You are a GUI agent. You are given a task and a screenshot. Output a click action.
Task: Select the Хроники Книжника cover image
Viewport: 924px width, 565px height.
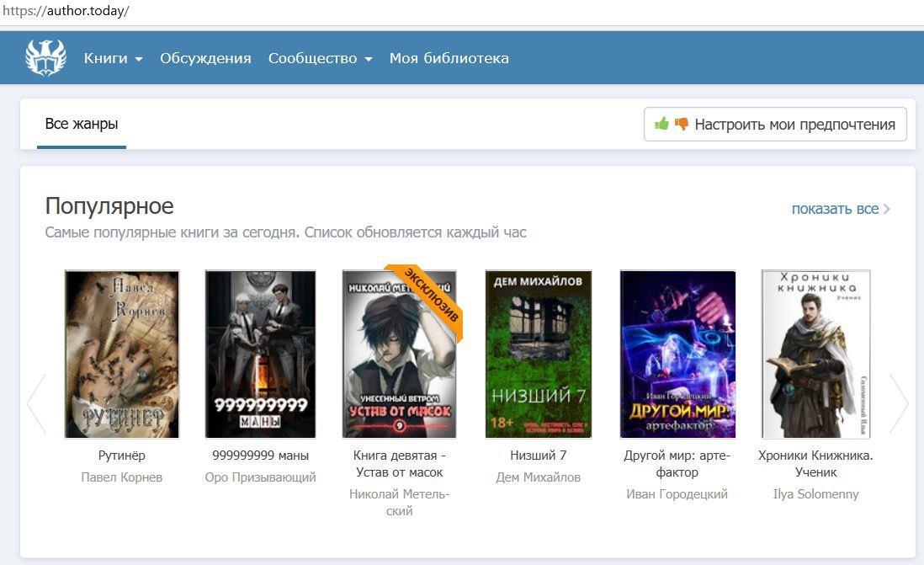(815, 354)
